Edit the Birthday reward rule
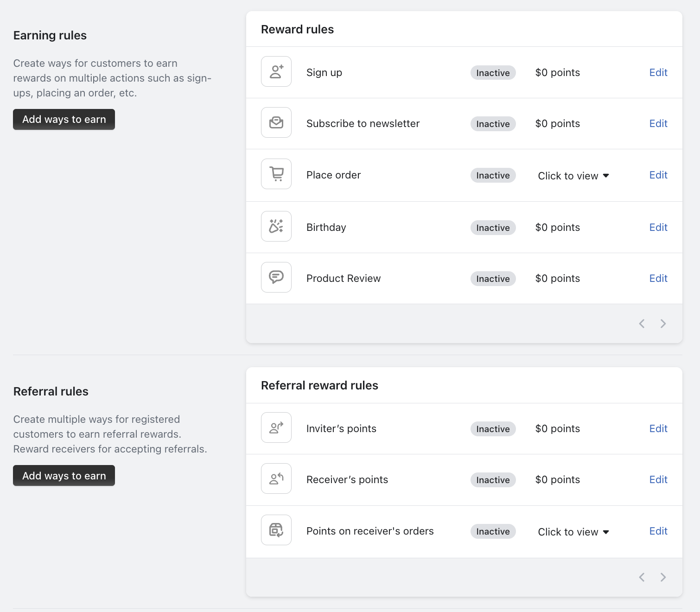The height and width of the screenshot is (612, 700). click(658, 227)
